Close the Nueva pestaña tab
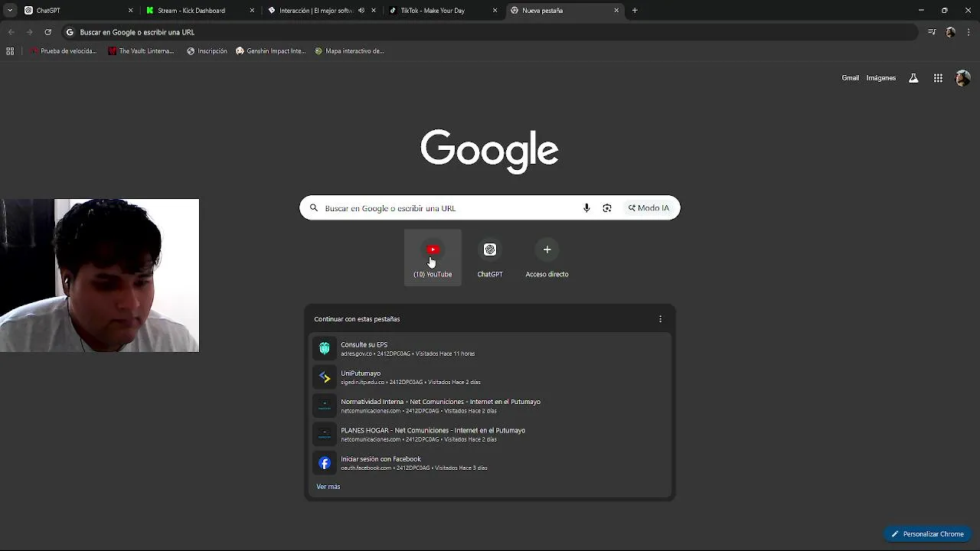Screen dimensions: 980x551 coord(616,11)
